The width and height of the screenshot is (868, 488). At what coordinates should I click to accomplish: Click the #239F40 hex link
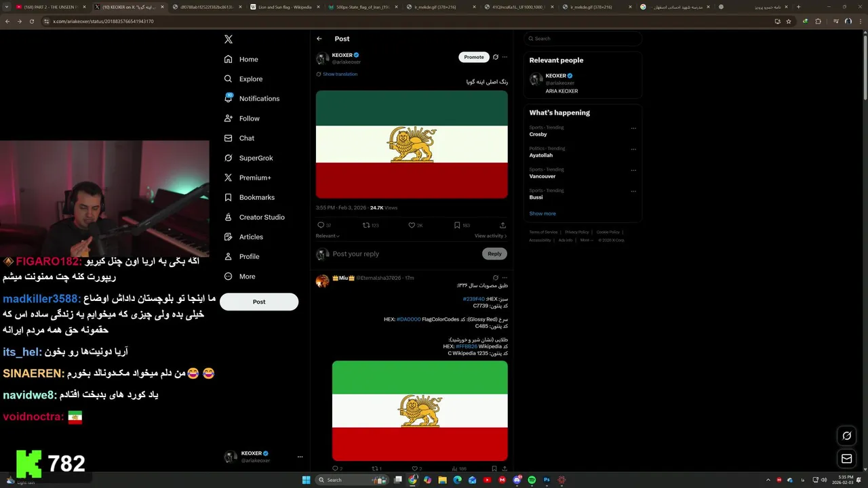click(473, 299)
